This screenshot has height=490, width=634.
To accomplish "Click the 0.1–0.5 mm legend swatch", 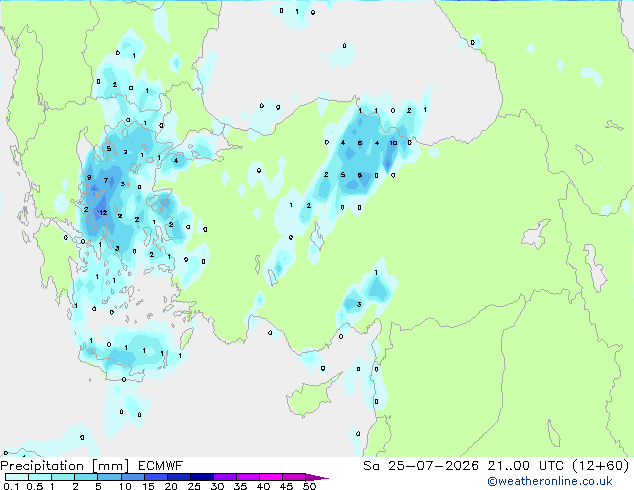I will (x=17, y=477).
